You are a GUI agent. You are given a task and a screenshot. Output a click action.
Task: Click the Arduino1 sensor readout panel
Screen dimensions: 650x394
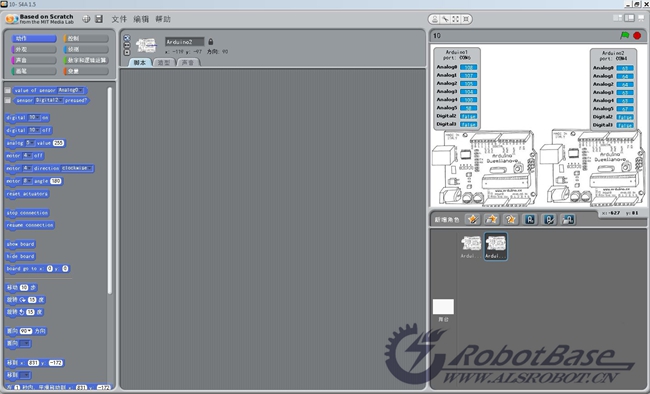tap(456, 88)
